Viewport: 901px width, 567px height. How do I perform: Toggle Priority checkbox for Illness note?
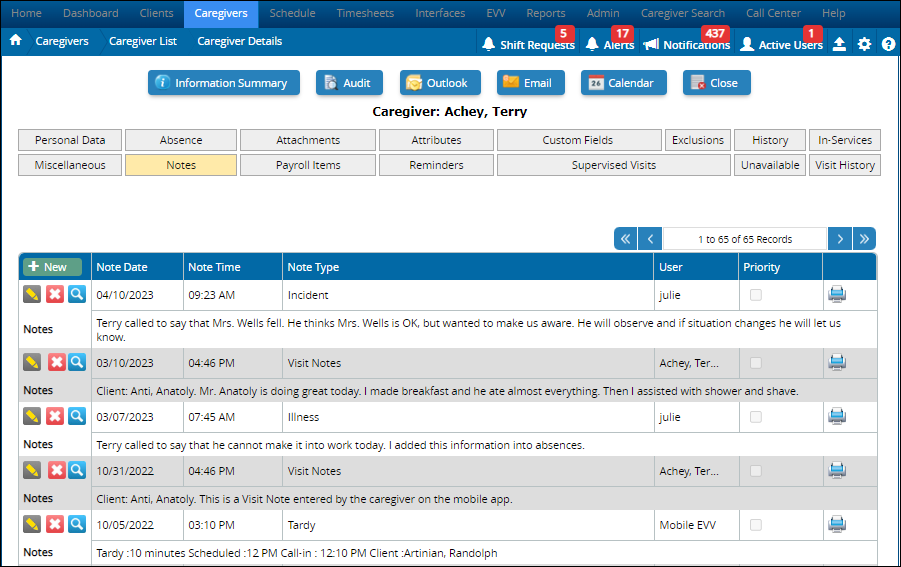[x=756, y=416]
